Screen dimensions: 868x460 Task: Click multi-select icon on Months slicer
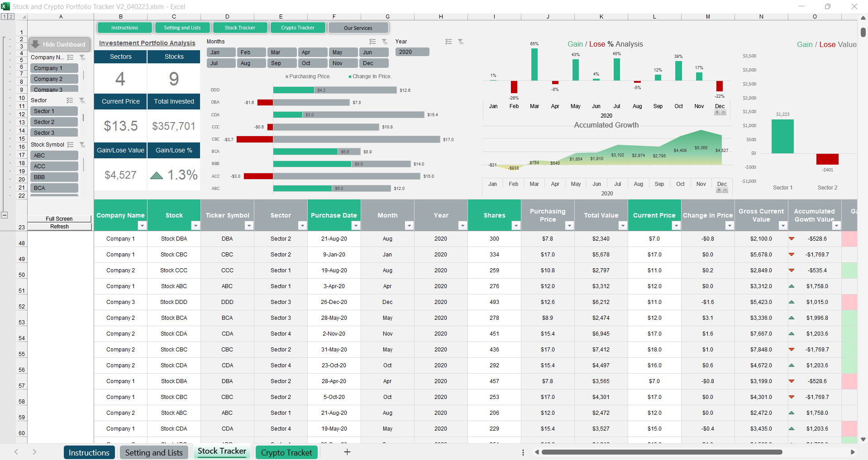(372, 42)
